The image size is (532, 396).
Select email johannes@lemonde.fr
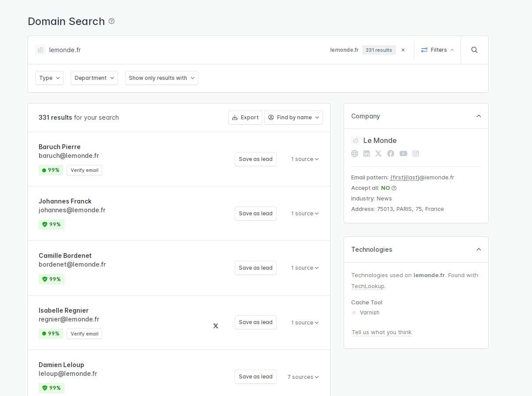(x=72, y=210)
